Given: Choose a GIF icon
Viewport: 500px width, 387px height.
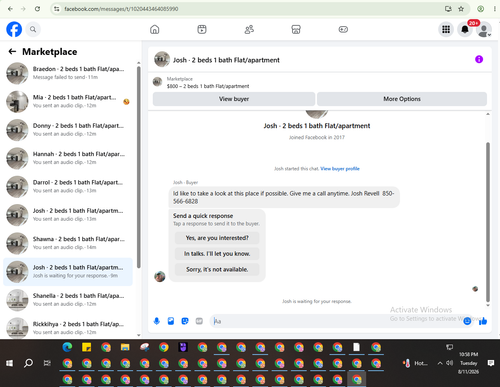Looking at the screenshot, I should coord(199,321).
